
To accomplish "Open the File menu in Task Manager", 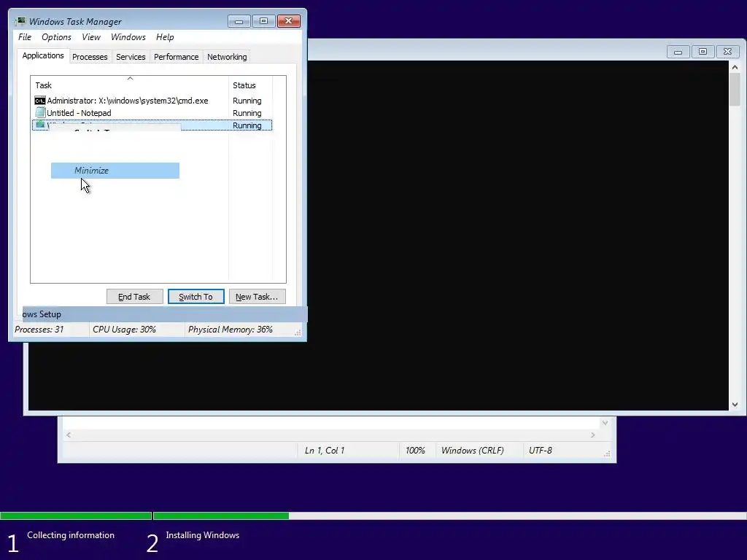I will click(25, 37).
